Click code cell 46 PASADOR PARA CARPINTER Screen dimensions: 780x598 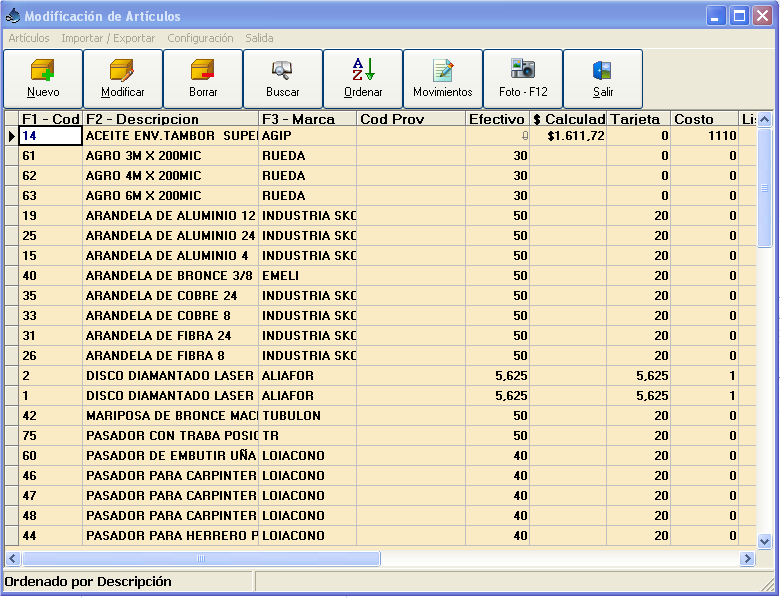click(50, 476)
